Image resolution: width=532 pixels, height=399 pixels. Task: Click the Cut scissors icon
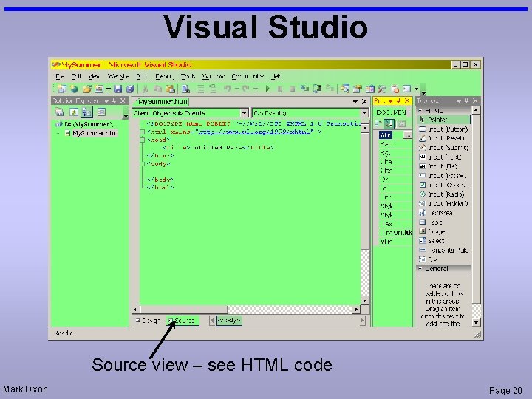(x=146, y=89)
